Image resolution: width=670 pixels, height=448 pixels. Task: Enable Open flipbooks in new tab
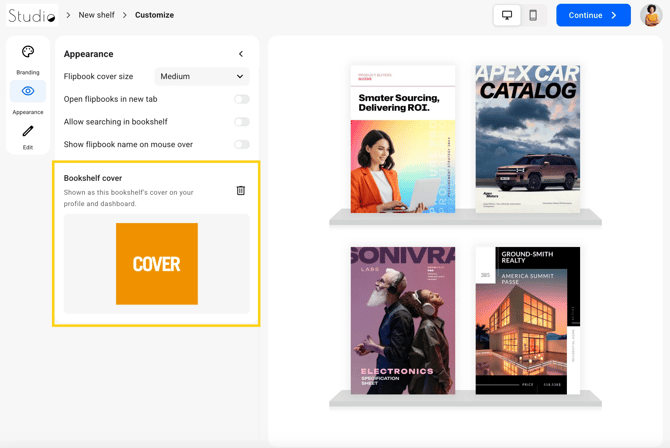pyautogui.click(x=241, y=99)
